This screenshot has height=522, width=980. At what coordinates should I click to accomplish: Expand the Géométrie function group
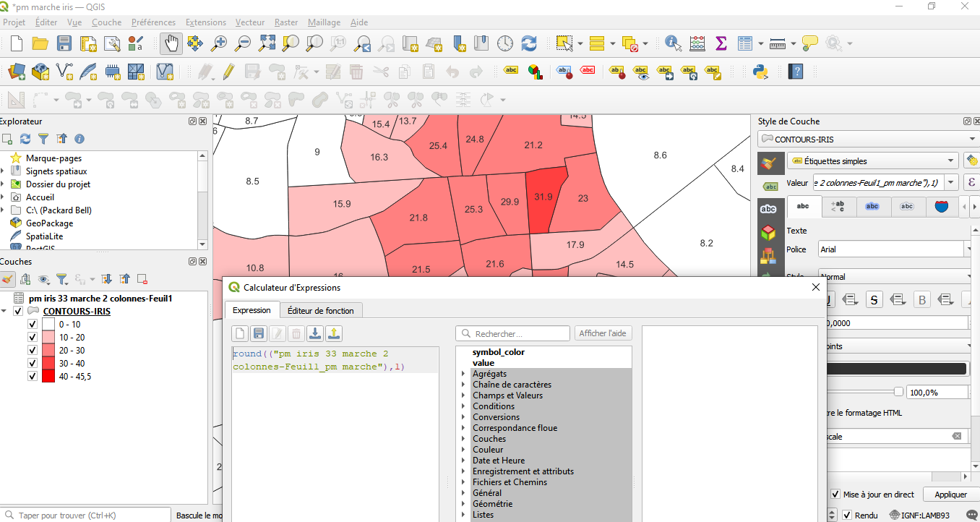point(464,504)
